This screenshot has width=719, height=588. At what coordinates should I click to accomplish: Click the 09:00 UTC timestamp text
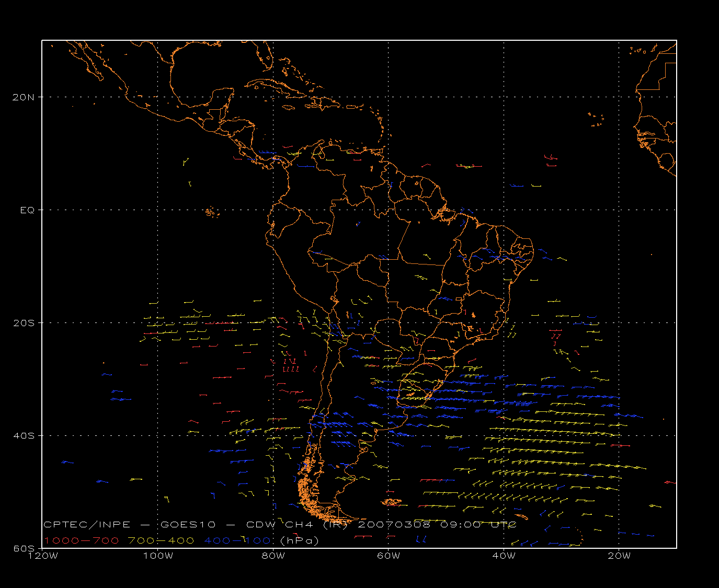click(478, 524)
